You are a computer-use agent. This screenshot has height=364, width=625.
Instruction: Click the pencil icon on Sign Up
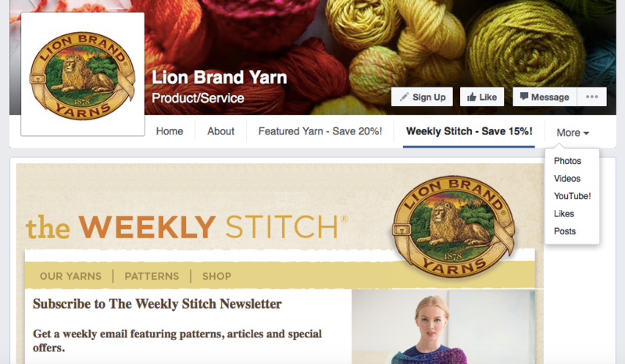tap(404, 97)
